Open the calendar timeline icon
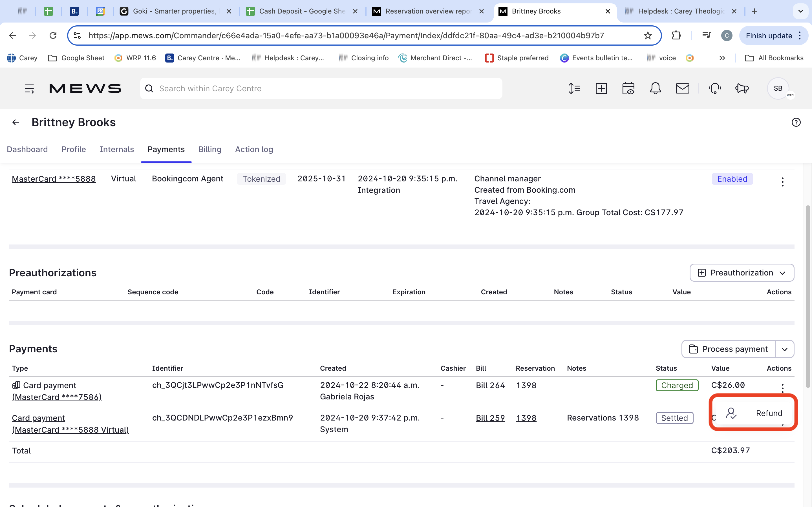Image resolution: width=812 pixels, height=507 pixels. point(628,88)
